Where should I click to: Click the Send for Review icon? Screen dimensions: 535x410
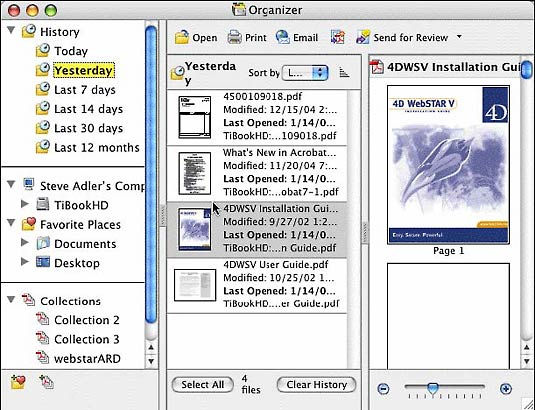363,37
